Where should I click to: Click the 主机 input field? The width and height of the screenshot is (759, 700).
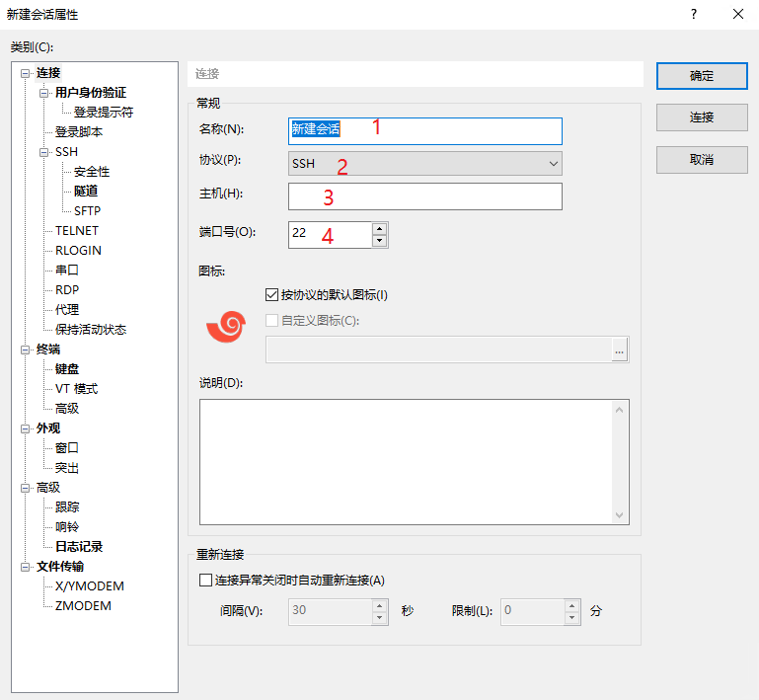tap(425, 196)
